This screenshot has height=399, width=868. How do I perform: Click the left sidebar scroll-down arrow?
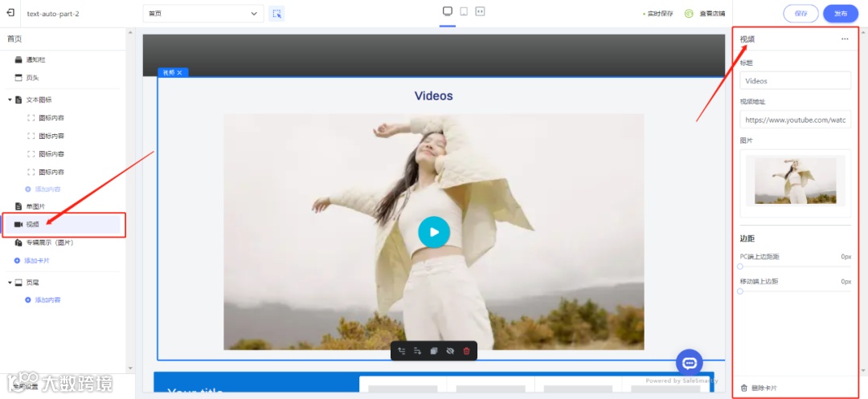(131, 368)
